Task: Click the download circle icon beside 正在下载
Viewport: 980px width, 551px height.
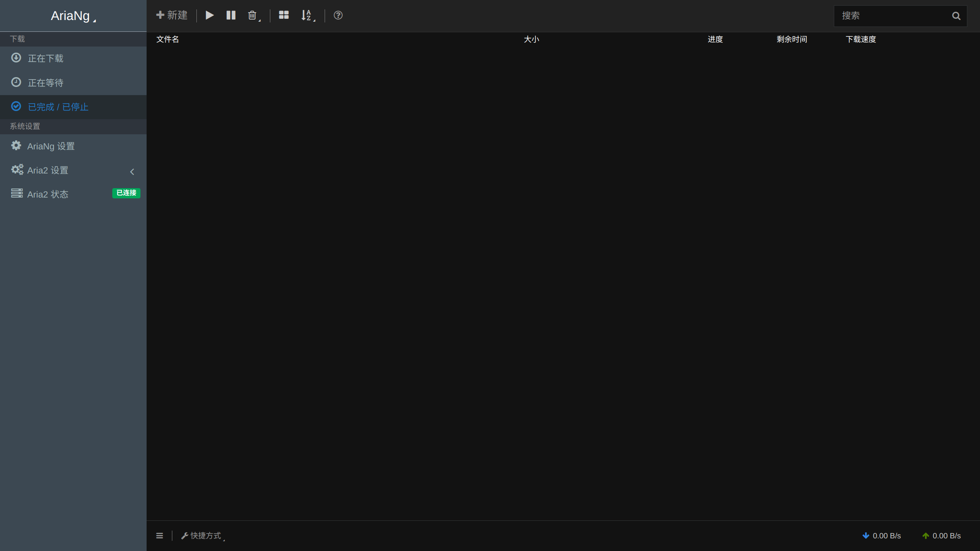Action: (x=16, y=58)
